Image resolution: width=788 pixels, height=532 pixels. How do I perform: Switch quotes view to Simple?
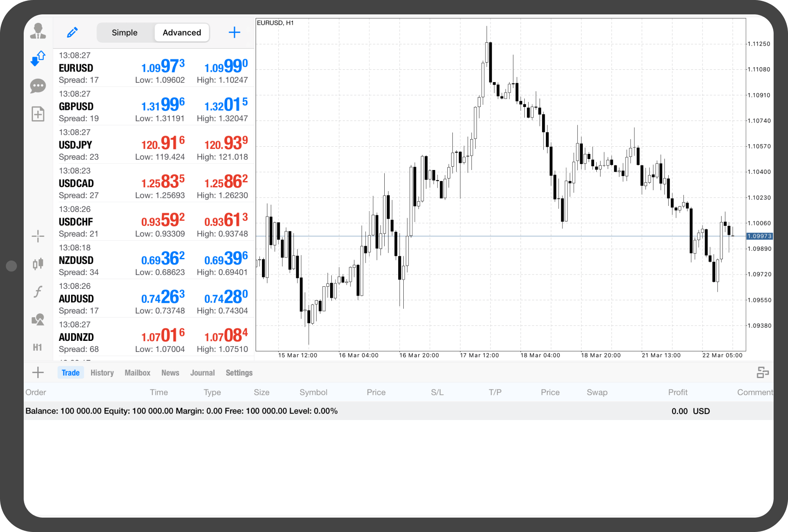click(x=124, y=33)
